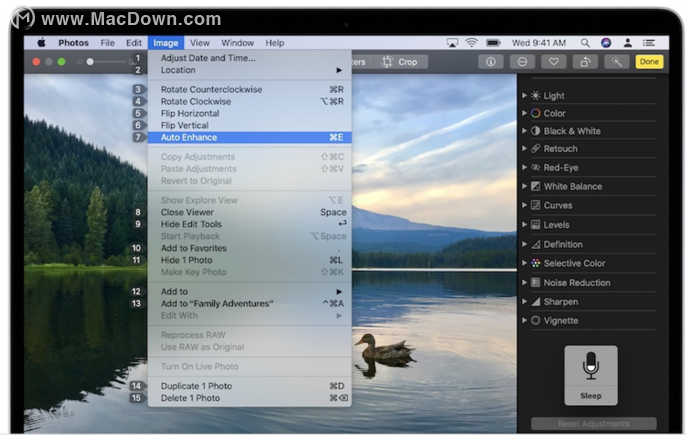Screen dimensions: 687x439
Task: Open the AirPlay display menu
Action: tap(452, 43)
